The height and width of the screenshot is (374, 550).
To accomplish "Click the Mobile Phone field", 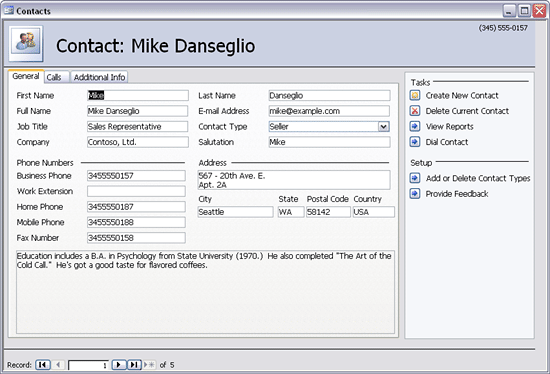I will click(136, 222).
